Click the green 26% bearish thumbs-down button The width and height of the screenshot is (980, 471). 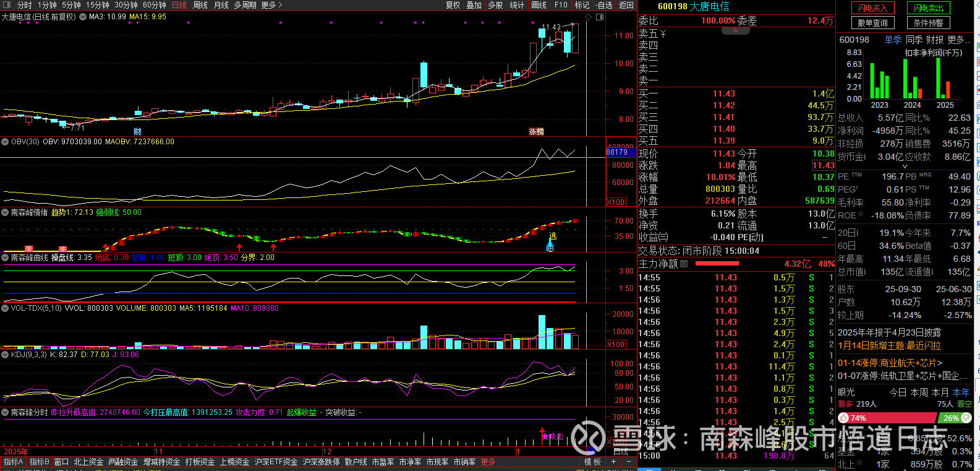955,418
